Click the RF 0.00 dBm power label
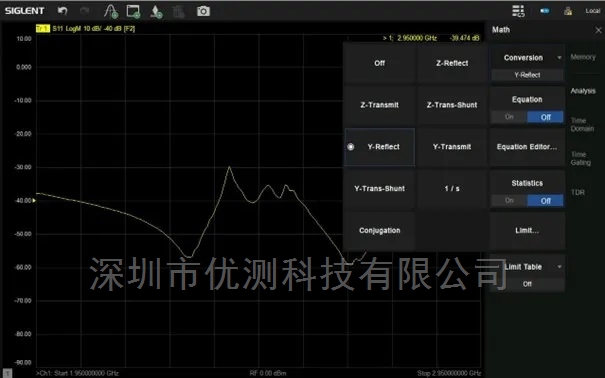The height and width of the screenshot is (378, 605). [x=268, y=373]
